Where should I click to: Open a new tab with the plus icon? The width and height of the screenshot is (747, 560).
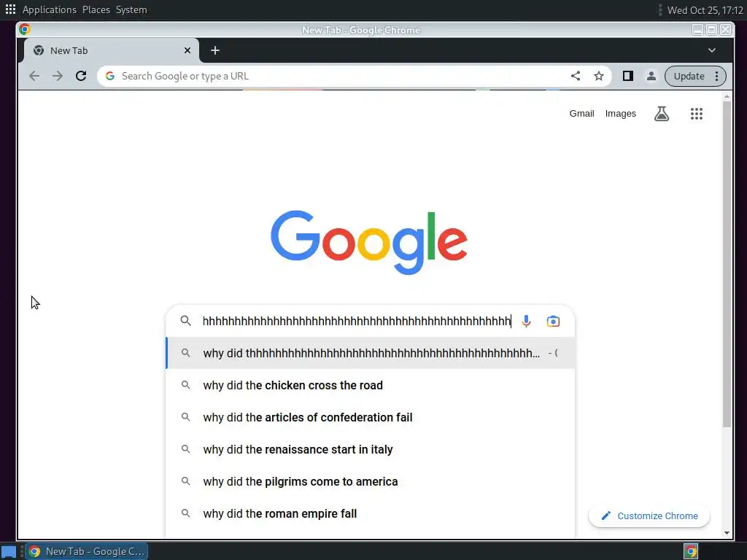[x=215, y=50]
